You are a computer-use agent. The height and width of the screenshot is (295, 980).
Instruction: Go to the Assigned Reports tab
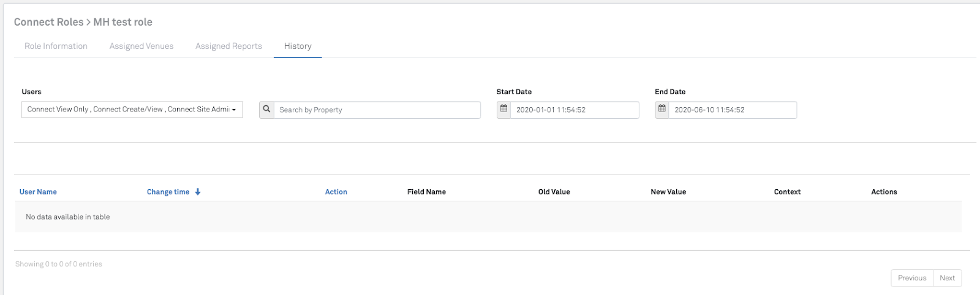(228, 46)
